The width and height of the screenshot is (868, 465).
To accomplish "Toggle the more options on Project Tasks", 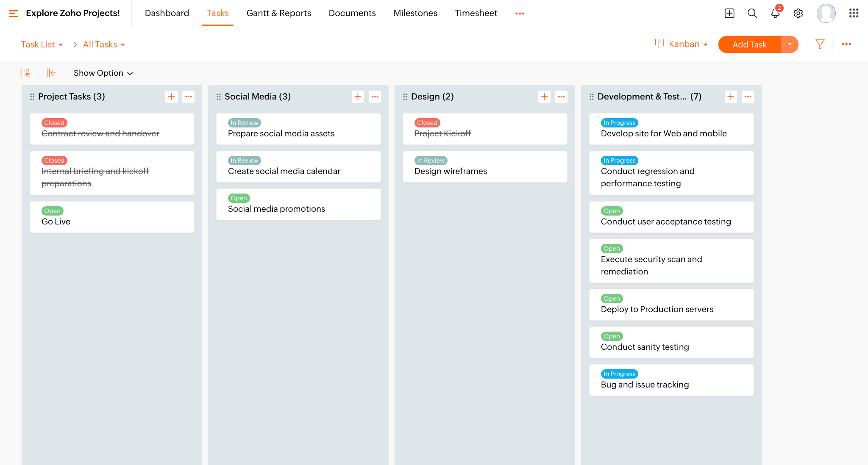I will [188, 96].
